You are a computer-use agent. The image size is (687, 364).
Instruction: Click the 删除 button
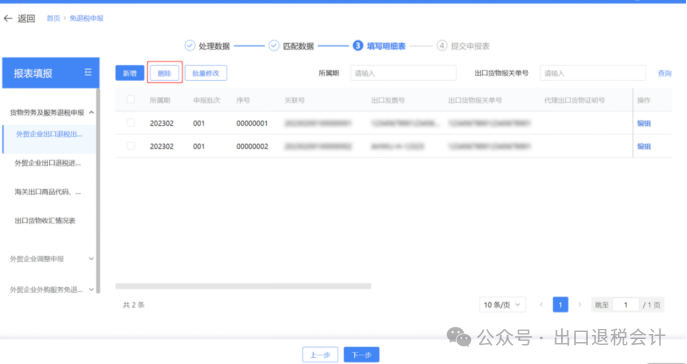pos(164,73)
